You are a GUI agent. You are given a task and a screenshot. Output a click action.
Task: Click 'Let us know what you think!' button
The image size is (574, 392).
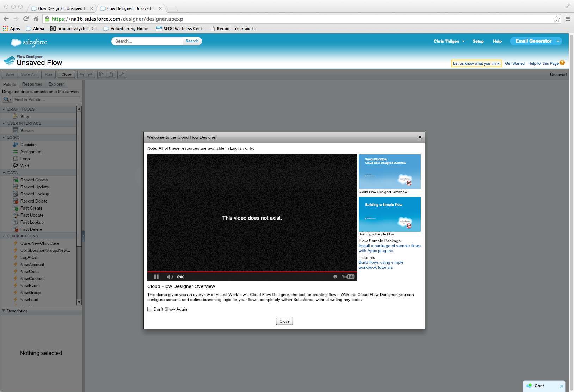point(476,63)
